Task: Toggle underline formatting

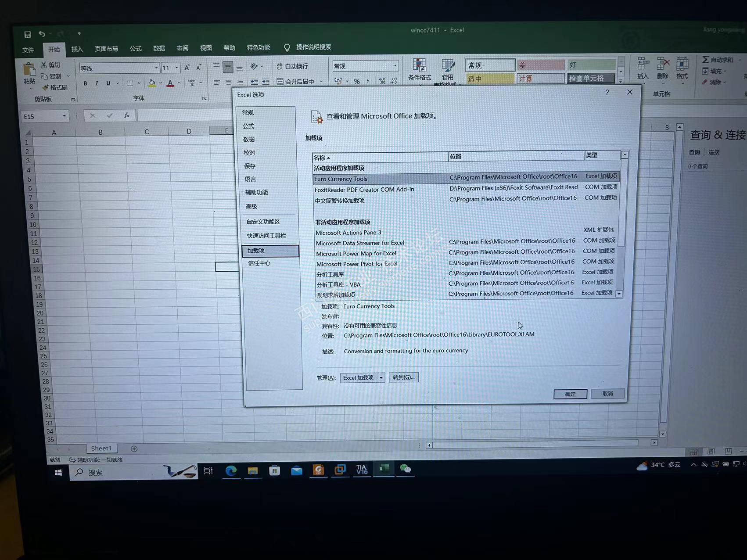Action: (108, 83)
